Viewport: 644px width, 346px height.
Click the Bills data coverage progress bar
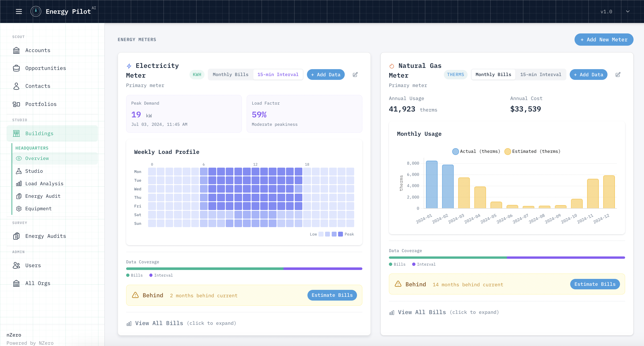point(204,268)
